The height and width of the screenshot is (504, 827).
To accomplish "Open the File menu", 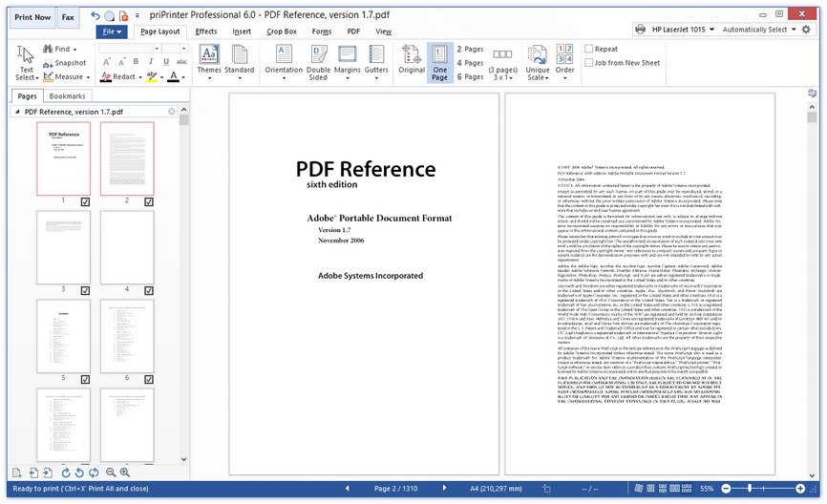I will pos(112,31).
